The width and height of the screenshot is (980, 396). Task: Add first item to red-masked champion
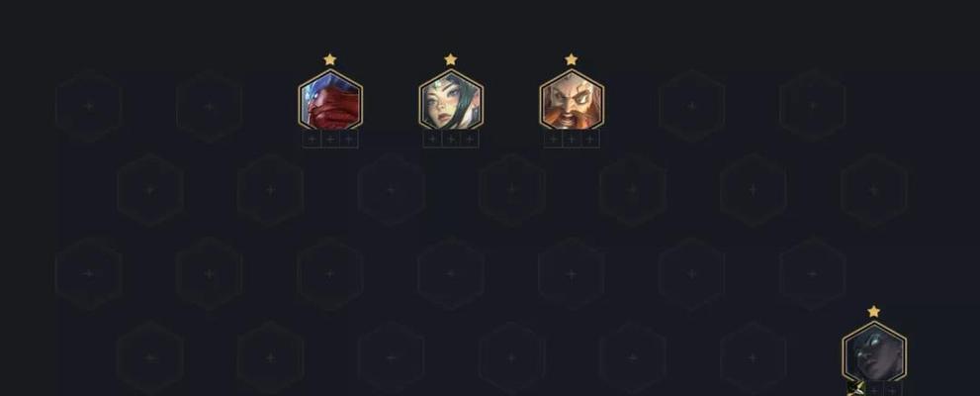pyautogui.click(x=312, y=140)
